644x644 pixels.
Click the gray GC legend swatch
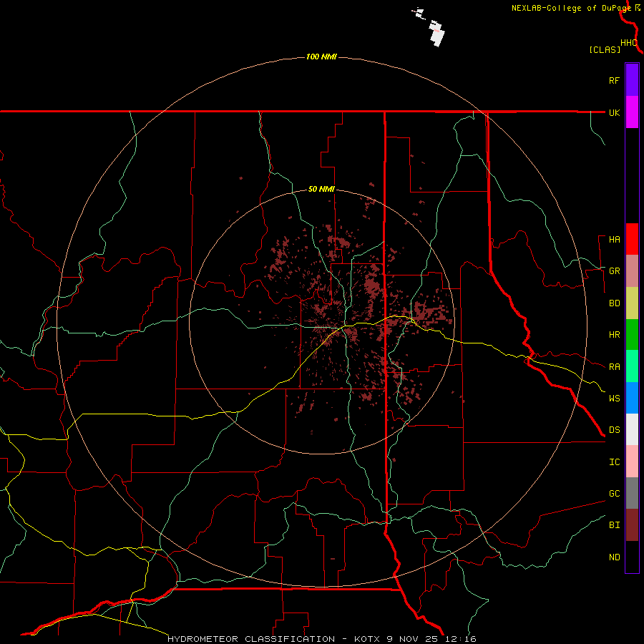(632, 493)
